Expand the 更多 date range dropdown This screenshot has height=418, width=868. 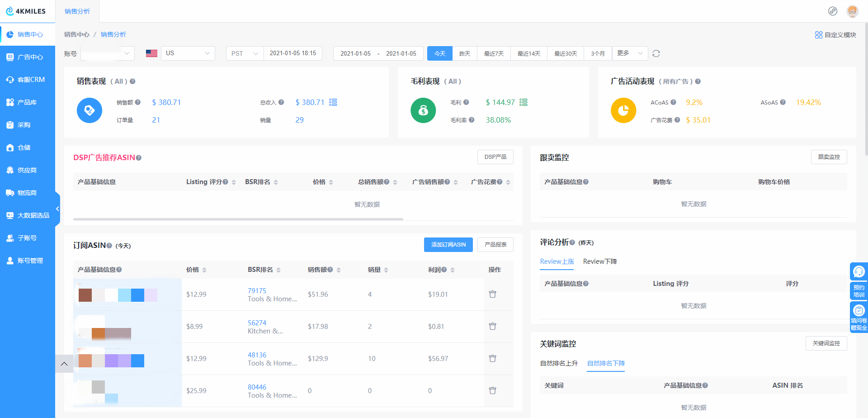(x=630, y=53)
